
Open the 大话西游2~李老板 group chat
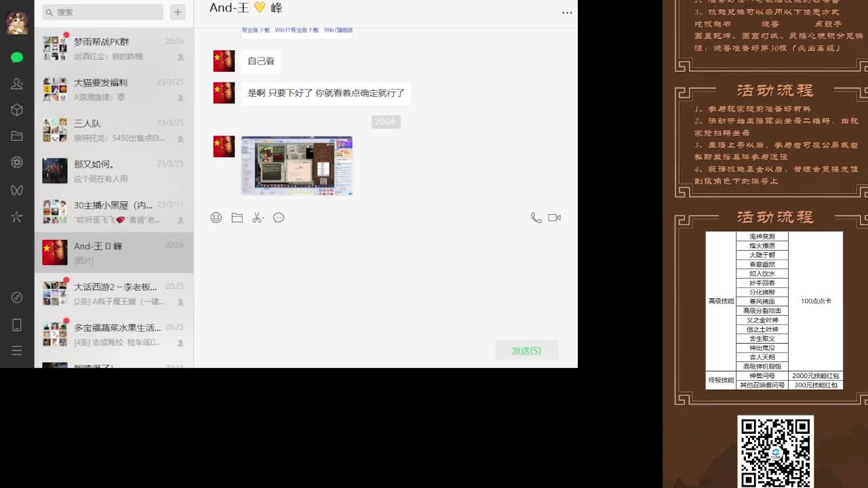(x=114, y=293)
